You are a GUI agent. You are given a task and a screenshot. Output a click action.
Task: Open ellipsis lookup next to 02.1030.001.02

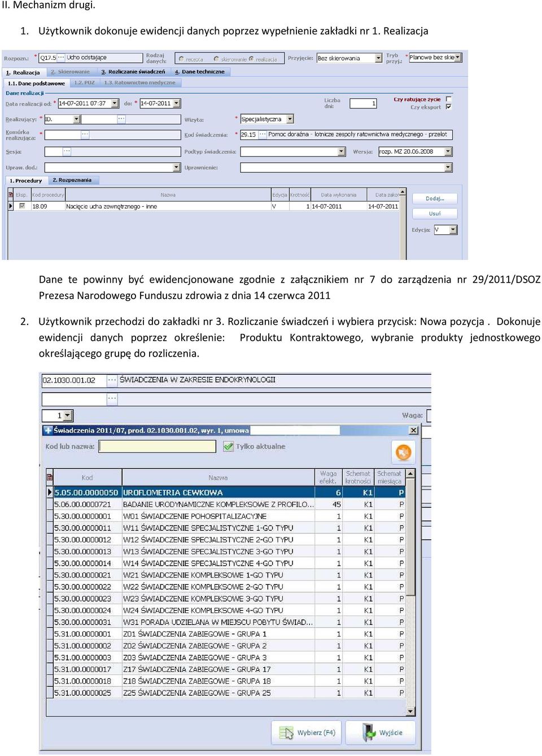pos(112,380)
